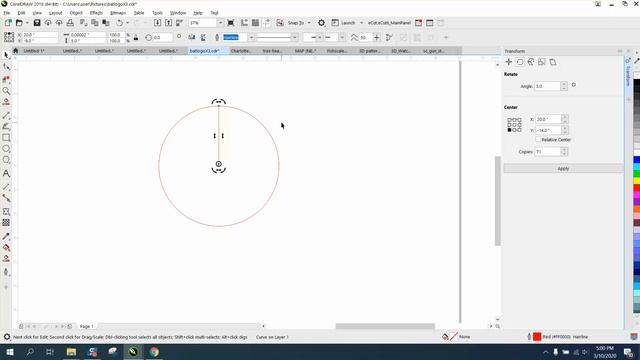
Task: Open the line style dropdown
Action: pos(294,38)
